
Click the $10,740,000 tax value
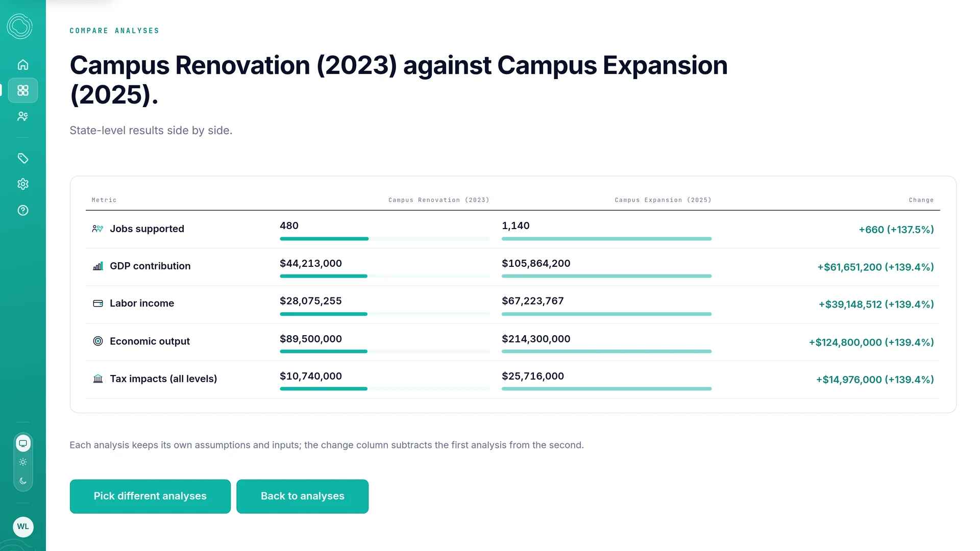point(310,376)
